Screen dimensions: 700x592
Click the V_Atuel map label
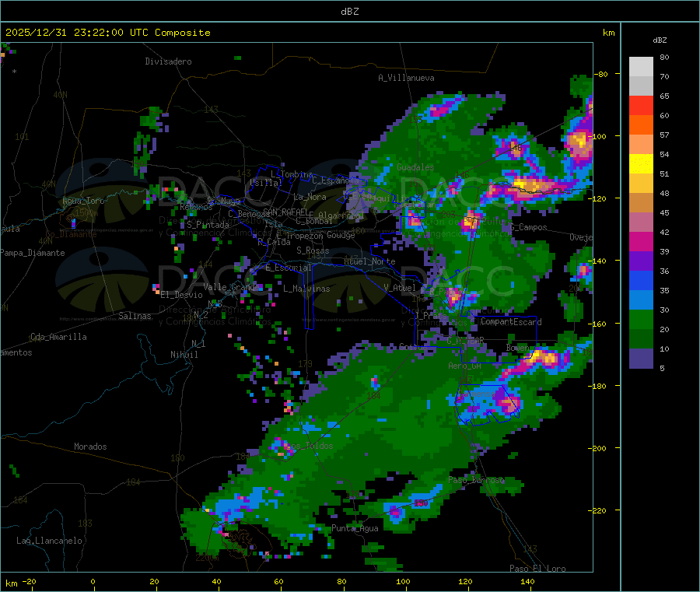point(400,288)
